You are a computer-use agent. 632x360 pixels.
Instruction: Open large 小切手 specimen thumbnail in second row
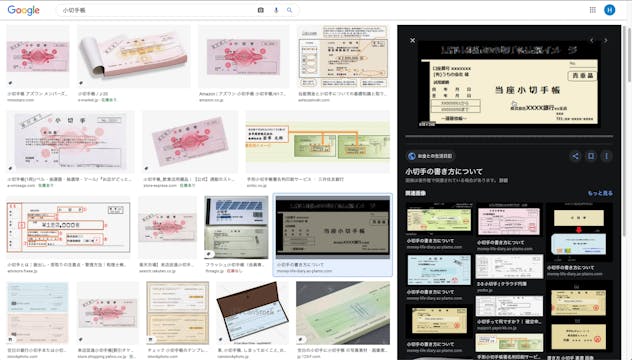70,142
